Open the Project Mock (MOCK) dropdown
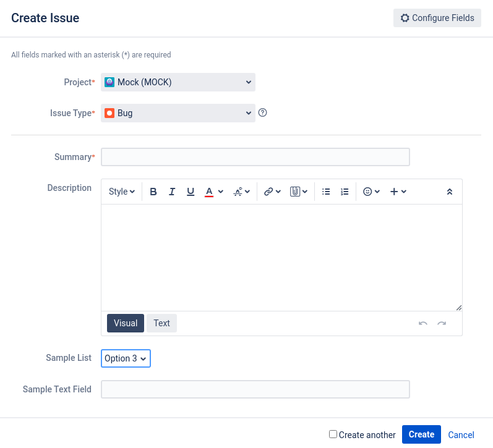This screenshot has height=448, width=493. (178, 82)
